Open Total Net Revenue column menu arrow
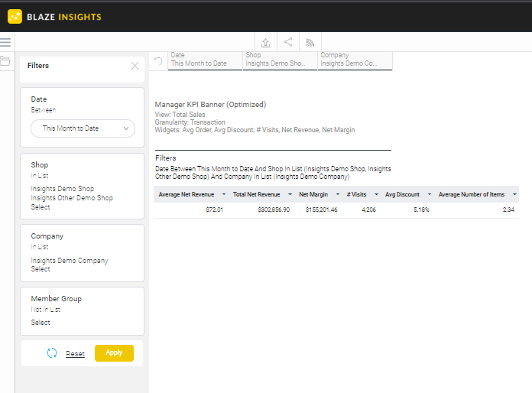This screenshot has width=532, height=393. coord(290,194)
